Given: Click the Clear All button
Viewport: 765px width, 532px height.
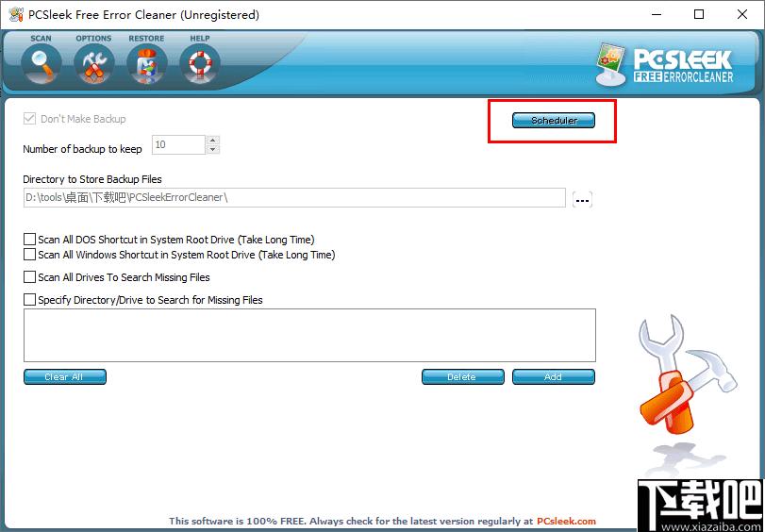Looking at the screenshot, I should pyautogui.click(x=65, y=376).
